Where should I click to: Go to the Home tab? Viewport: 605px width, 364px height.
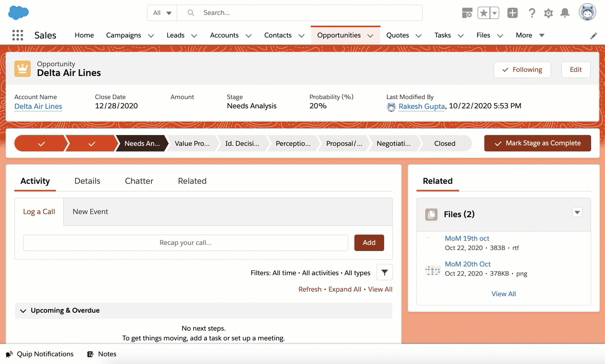coord(84,35)
